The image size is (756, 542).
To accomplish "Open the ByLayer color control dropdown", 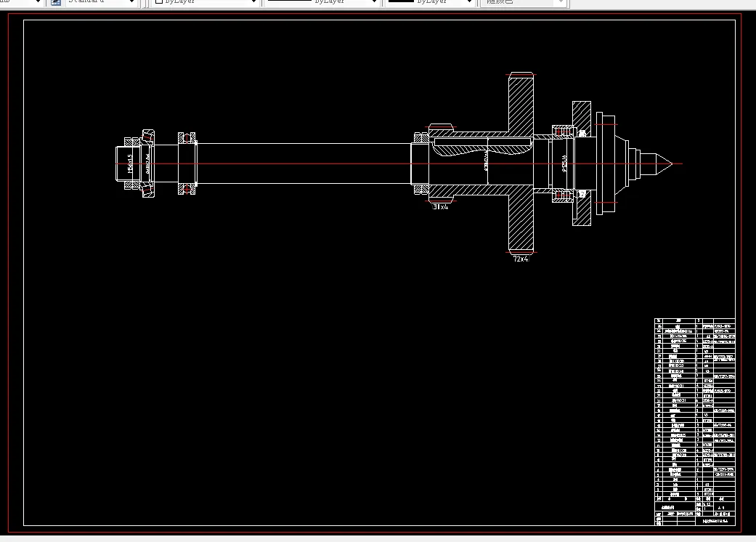I will click(x=206, y=2).
